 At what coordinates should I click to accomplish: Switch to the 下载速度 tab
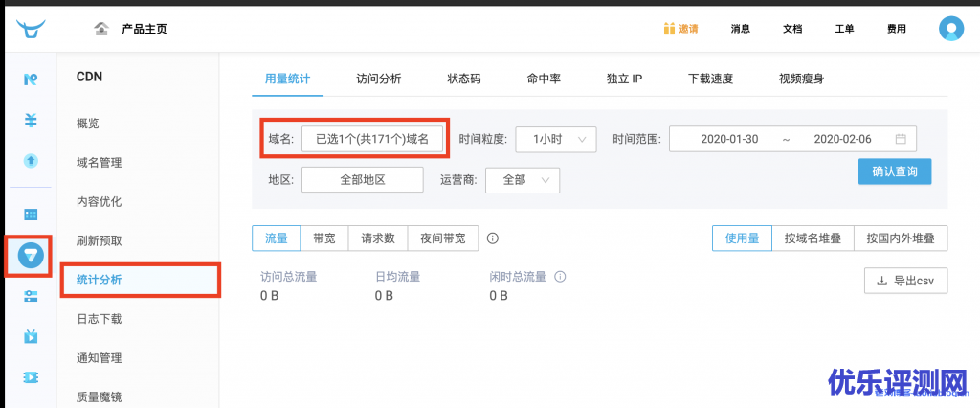click(x=711, y=79)
